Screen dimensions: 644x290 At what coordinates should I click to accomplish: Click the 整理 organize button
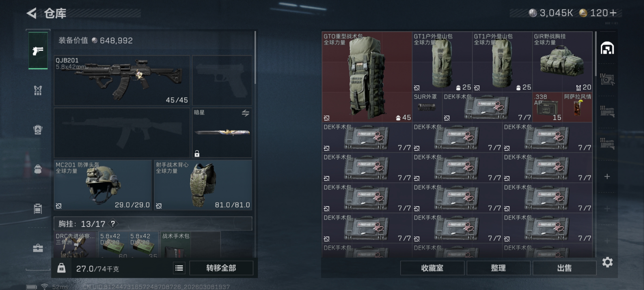tap(498, 268)
